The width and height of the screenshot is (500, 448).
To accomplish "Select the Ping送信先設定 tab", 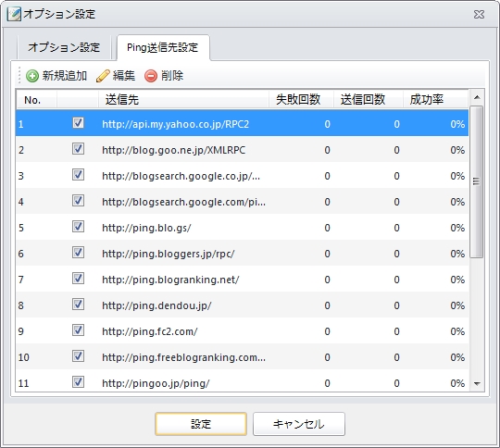I will pyautogui.click(x=163, y=47).
